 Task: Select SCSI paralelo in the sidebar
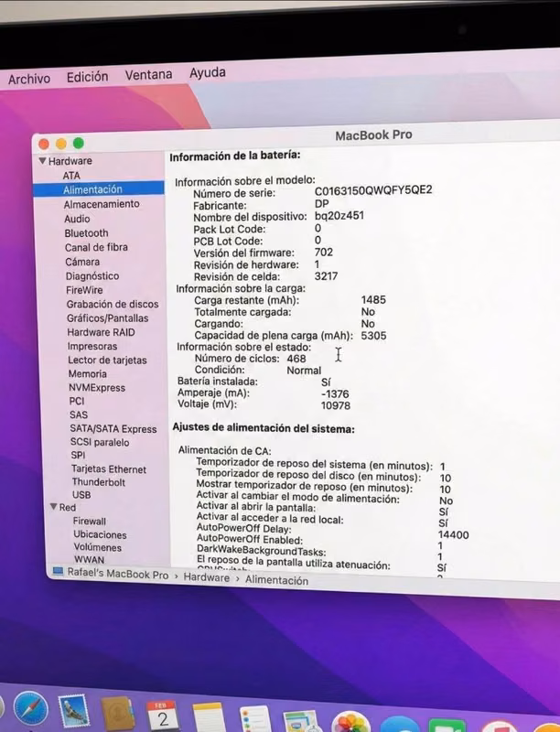100,442
